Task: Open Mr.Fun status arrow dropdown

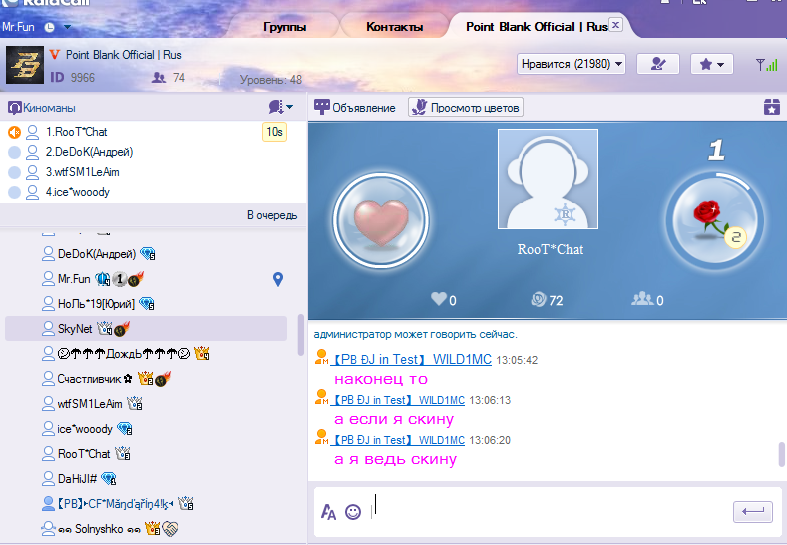Action: pos(67,27)
